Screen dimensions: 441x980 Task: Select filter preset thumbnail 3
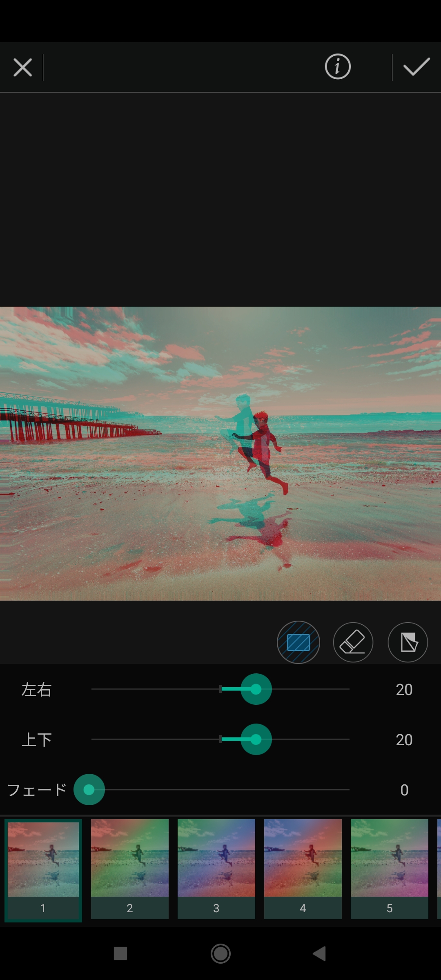point(216,869)
